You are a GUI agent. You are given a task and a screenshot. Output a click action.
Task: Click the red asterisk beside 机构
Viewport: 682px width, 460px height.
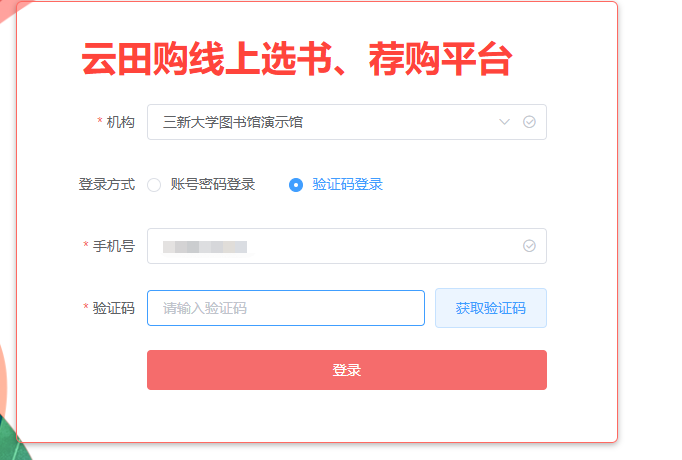pyautogui.click(x=100, y=122)
